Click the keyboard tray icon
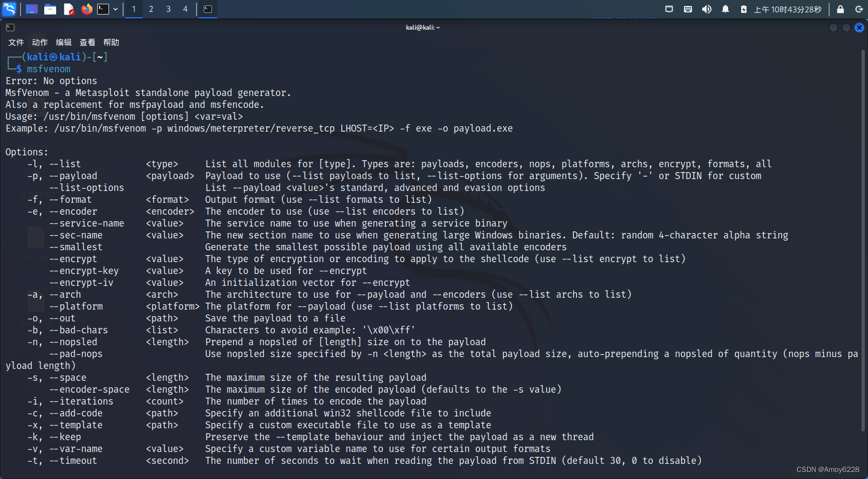 point(688,9)
